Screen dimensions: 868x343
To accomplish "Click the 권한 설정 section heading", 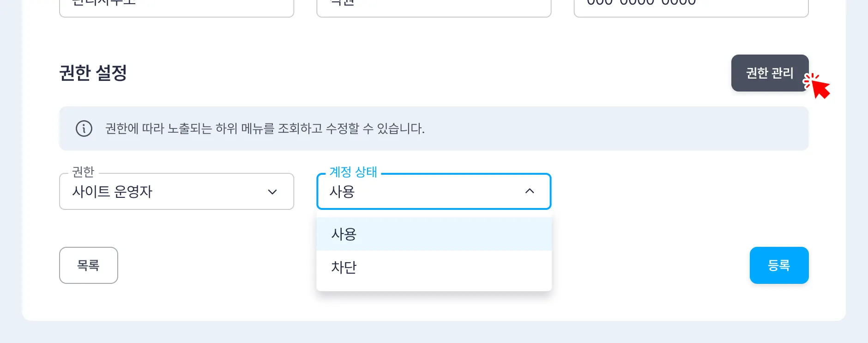I will (93, 73).
